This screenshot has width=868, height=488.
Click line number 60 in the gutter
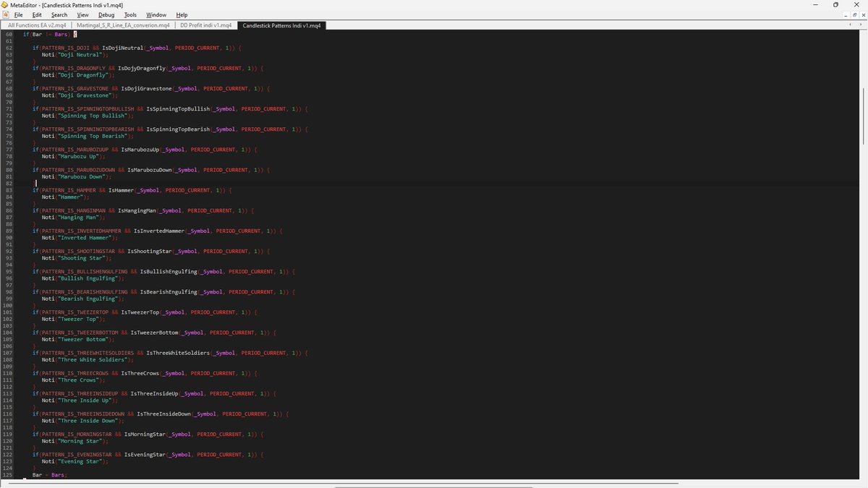(9, 35)
